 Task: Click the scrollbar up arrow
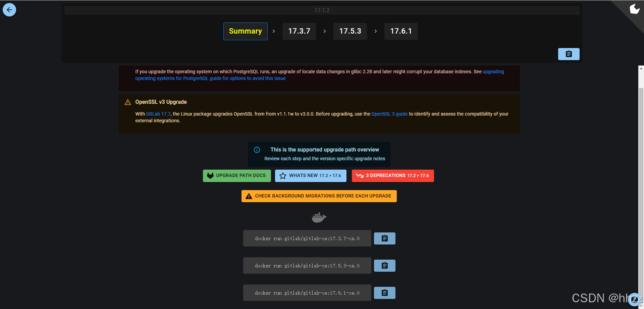pyautogui.click(x=641, y=69)
